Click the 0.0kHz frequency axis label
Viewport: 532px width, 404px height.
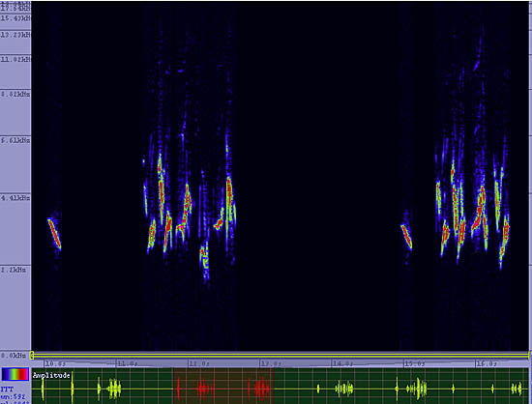click(14, 356)
